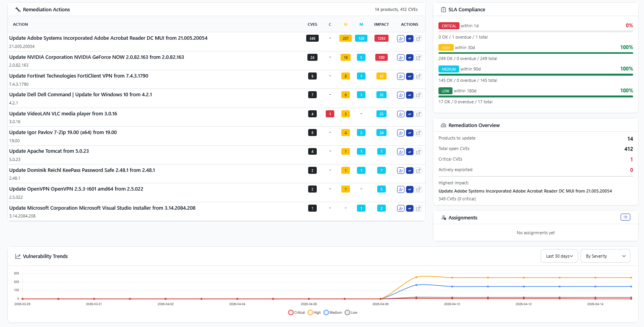Open Visual Studio Installer update external link
This screenshot has width=644, height=327.
point(419,209)
